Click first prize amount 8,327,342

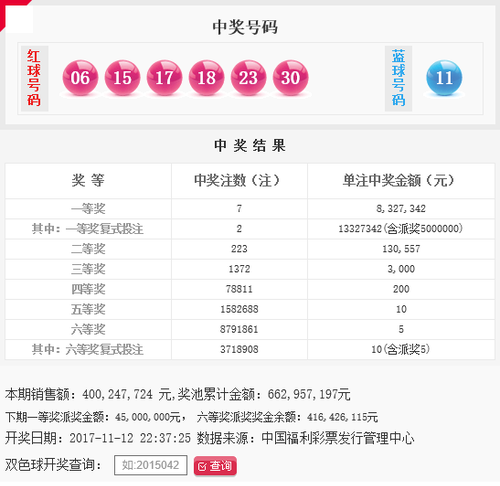pos(401,209)
